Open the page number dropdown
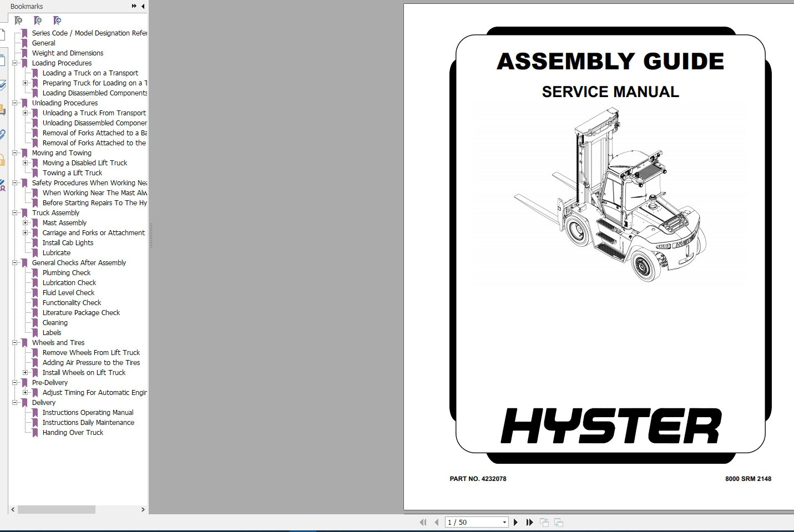The height and width of the screenshot is (532, 794). (x=504, y=522)
